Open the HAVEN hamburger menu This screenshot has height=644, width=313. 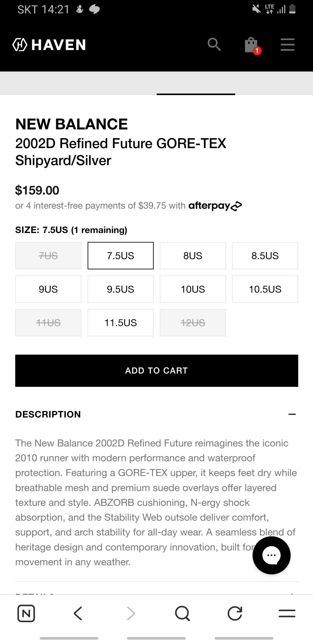(x=287, y=45)
